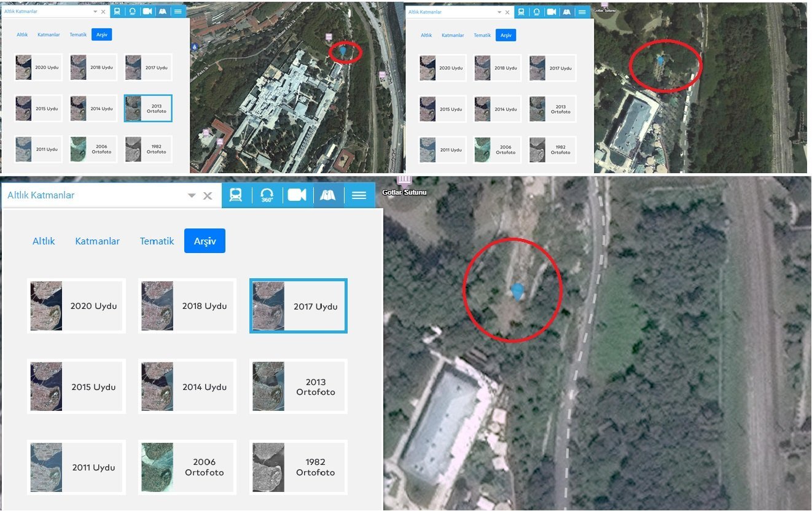Open the hamburger menu in the largest toolbar
Viewport: 812px width, 511px height.
click(x=359, y=195)
